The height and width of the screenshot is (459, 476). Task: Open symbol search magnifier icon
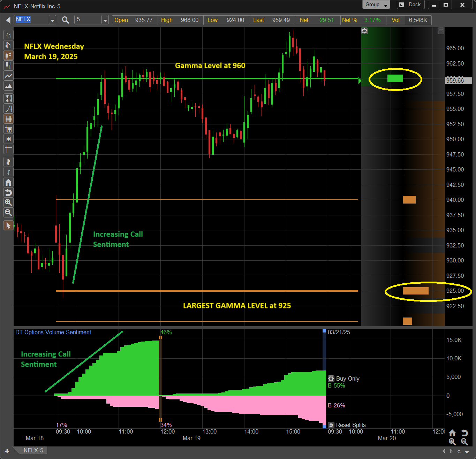coord(65,20)
